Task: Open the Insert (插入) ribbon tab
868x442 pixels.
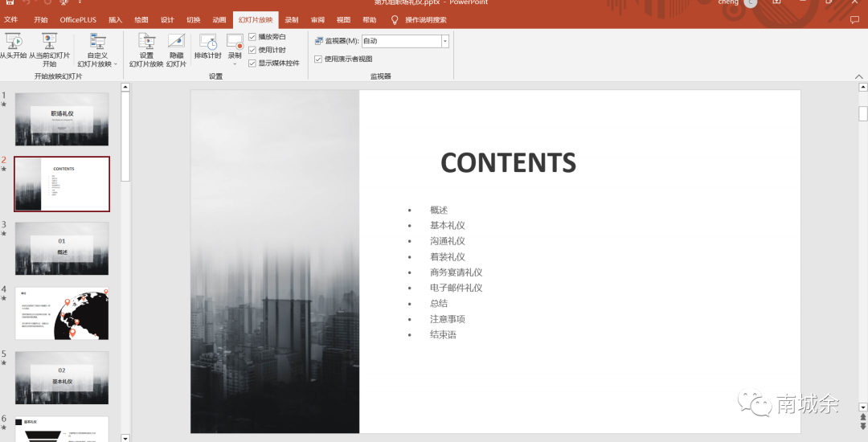Action: click(116, 19)
